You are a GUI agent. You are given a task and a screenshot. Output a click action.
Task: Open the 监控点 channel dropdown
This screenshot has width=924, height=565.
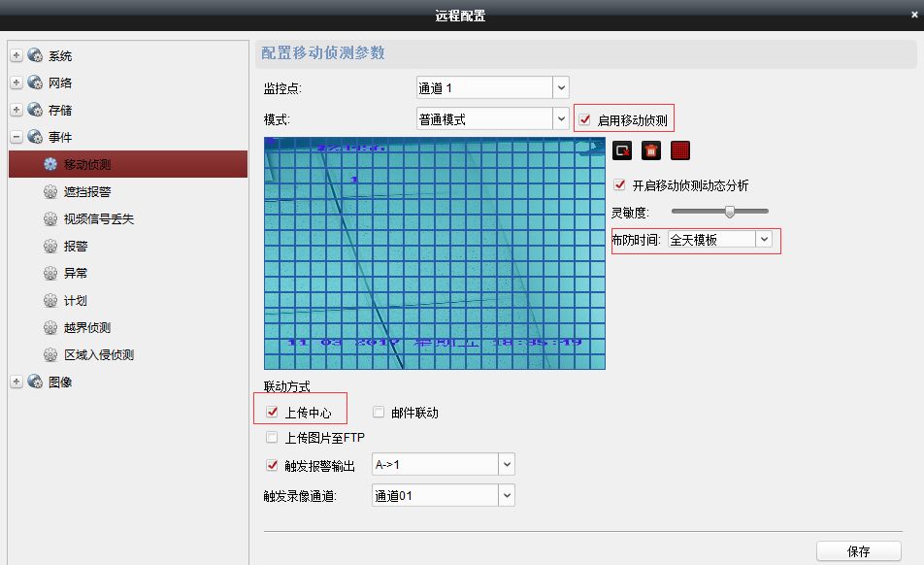coord(561,88)
